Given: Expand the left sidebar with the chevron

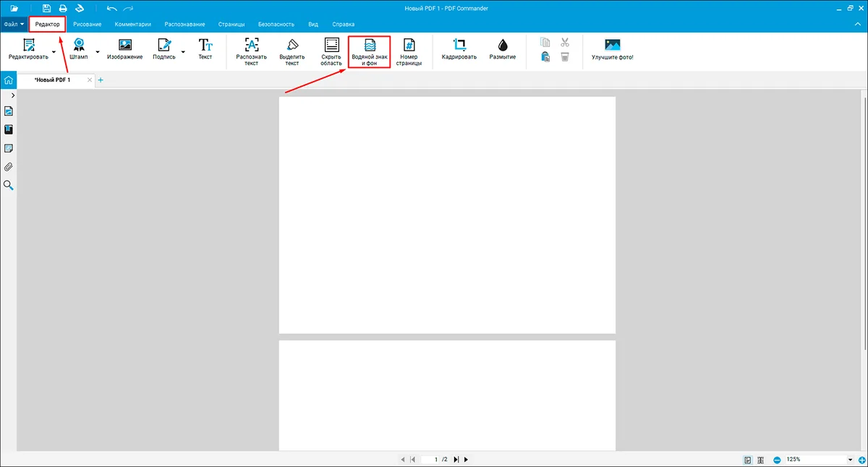Looking at the screenshot, I should tap(13, 95).
